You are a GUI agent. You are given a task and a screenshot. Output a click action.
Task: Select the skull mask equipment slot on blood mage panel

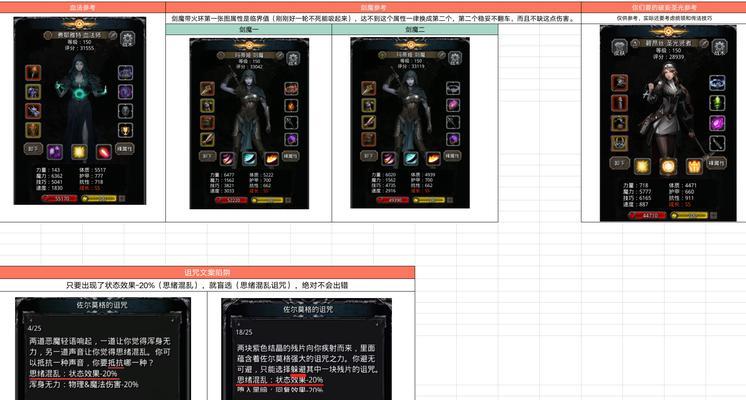coord(125,111)
